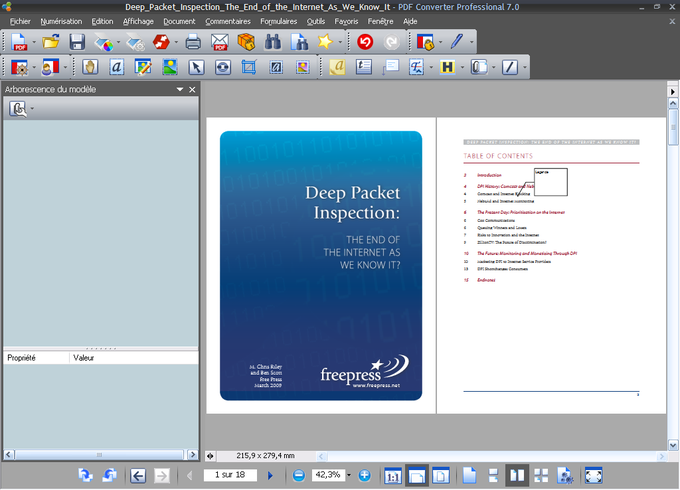Choose the arrow selection tool
This screenshot has width=680, height=490.
197,67
